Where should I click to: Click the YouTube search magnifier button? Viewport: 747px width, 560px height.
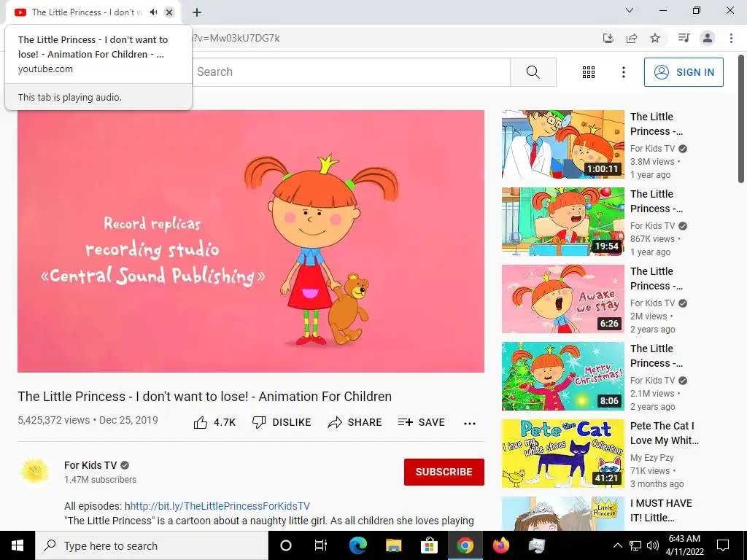pos(533,72)
